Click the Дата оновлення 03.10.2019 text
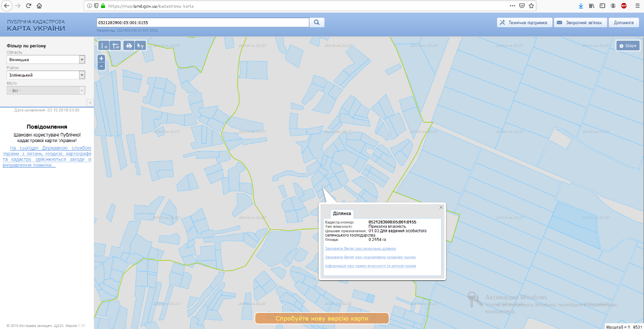 47,110
